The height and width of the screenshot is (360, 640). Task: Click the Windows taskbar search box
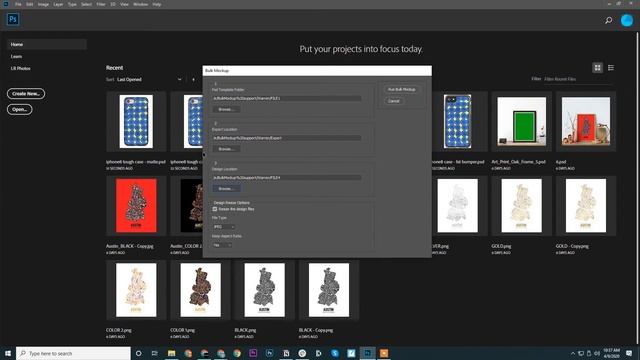point(73,353)
